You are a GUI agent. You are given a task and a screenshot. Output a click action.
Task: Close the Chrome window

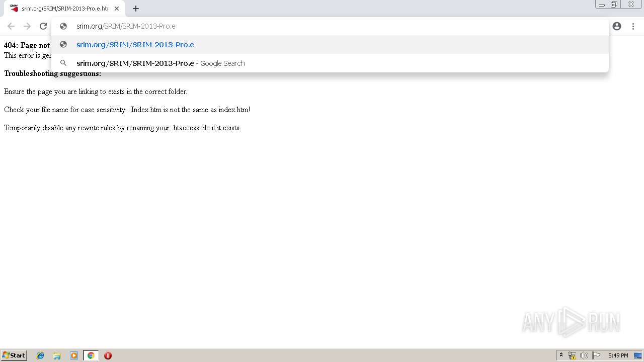pyautogui.click(x=631, y=4)
